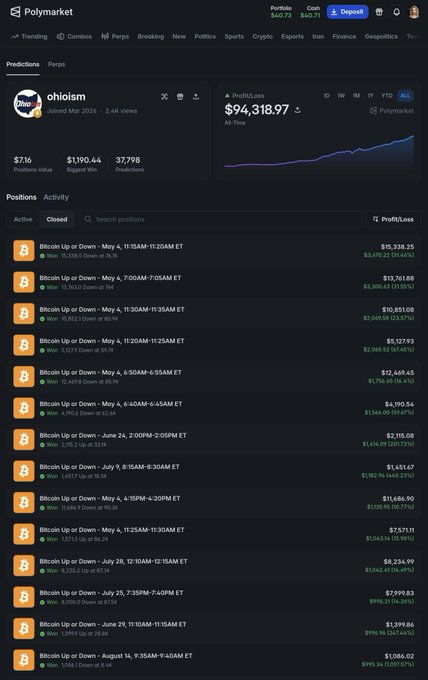Click Bitcoin icon of May 4, 6:40AM-6:45AM row

24,408
